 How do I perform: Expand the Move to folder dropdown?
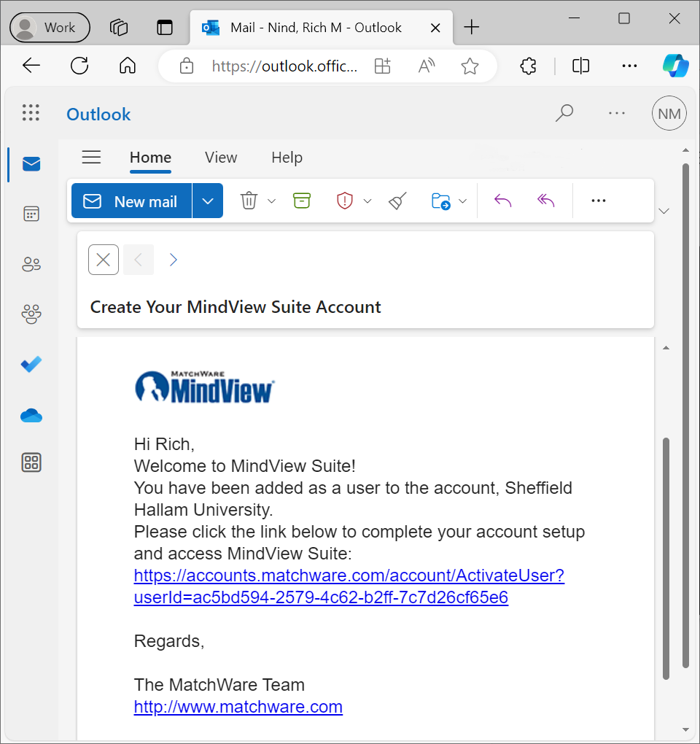coord(462,201)
